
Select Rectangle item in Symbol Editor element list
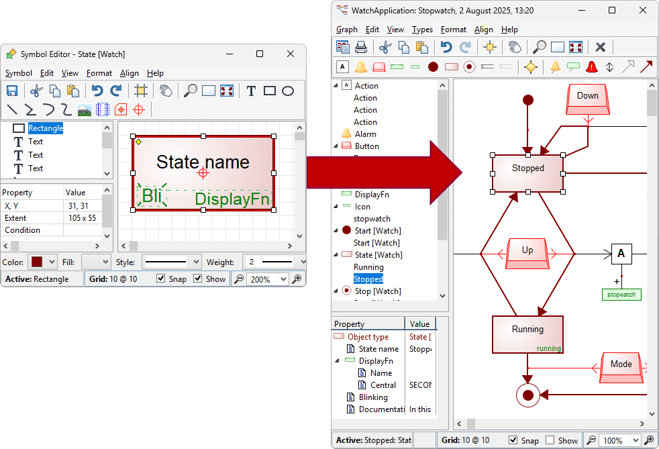click(x=45, y=128)
